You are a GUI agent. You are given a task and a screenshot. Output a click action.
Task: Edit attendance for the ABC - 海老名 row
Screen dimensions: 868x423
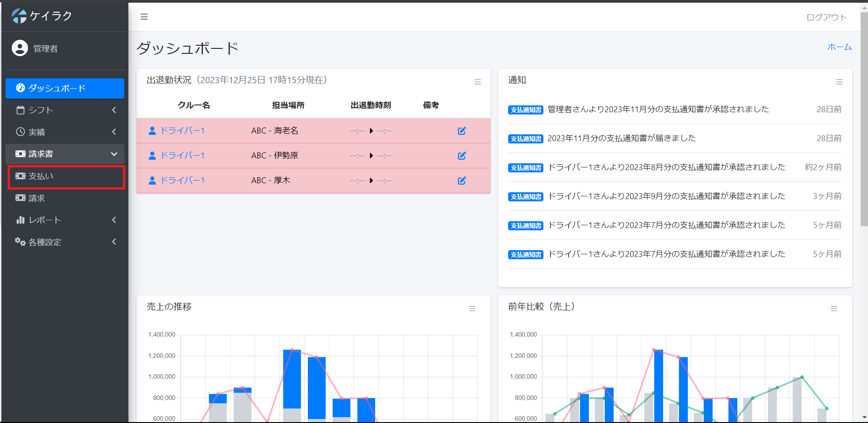click(x=462, y=131)
